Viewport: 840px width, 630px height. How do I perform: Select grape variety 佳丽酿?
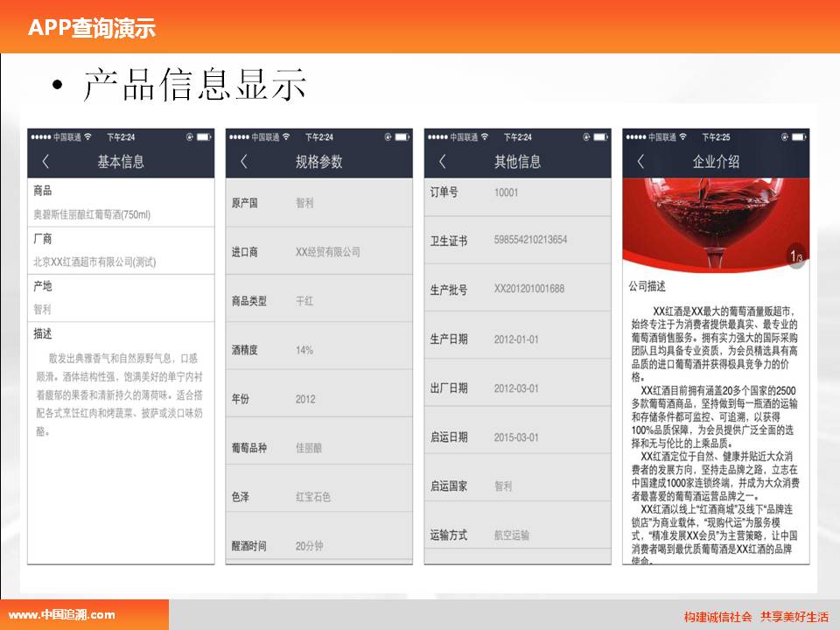309,447
